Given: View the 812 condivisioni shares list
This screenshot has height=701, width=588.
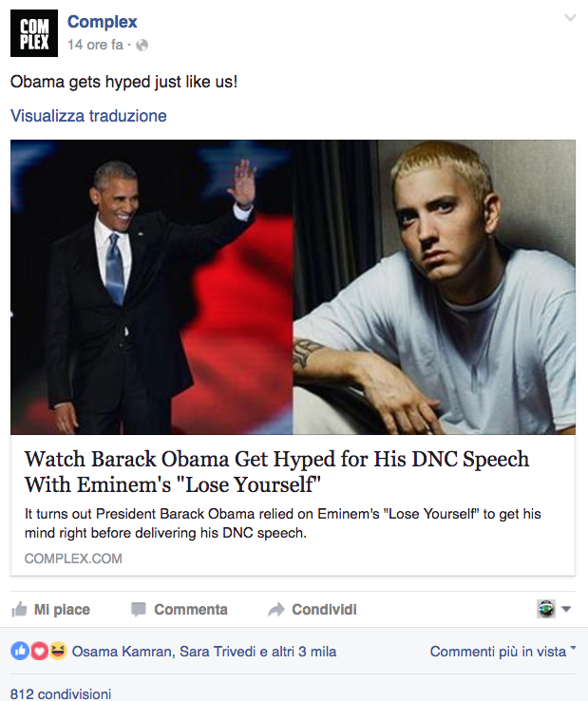Looking at the screenshot, I should tap(61, 693).
